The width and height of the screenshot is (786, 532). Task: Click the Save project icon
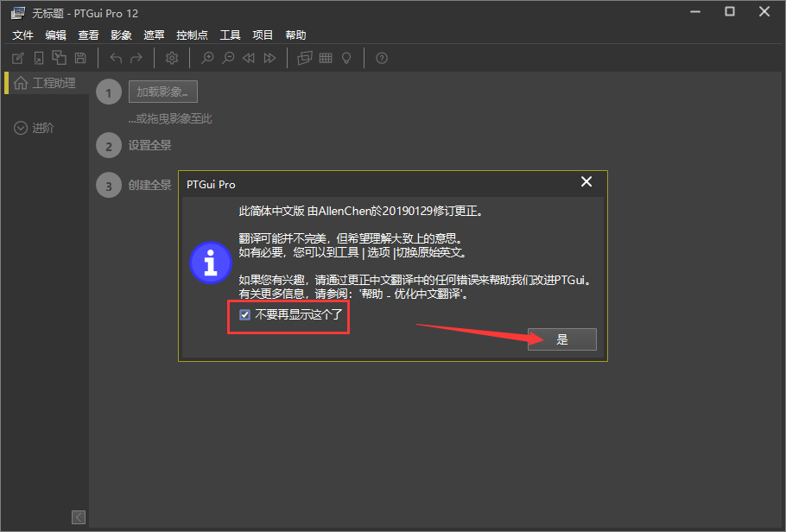coord(79,58)
